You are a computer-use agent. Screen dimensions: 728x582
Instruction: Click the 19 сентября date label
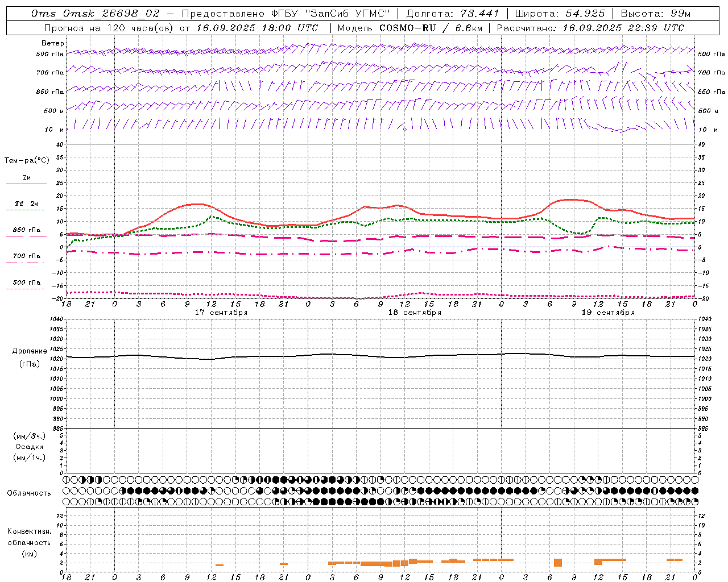coord(608,313)
